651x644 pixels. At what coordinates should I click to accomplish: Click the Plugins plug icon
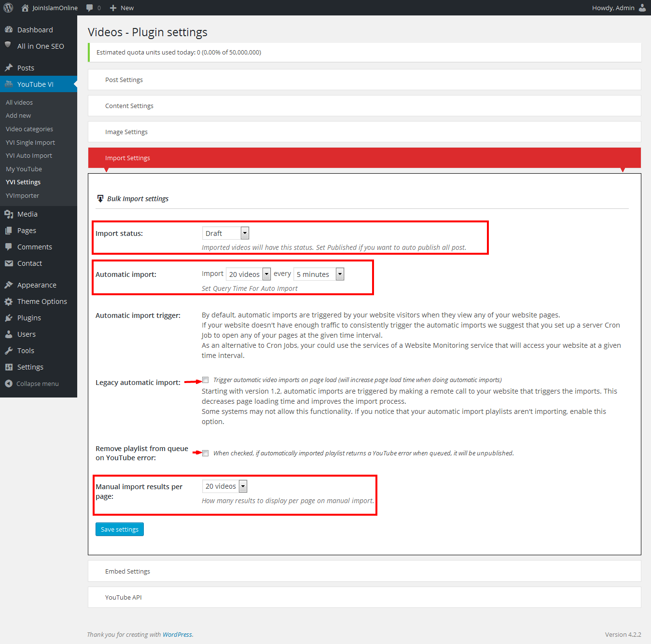click(x=9, y=318)
